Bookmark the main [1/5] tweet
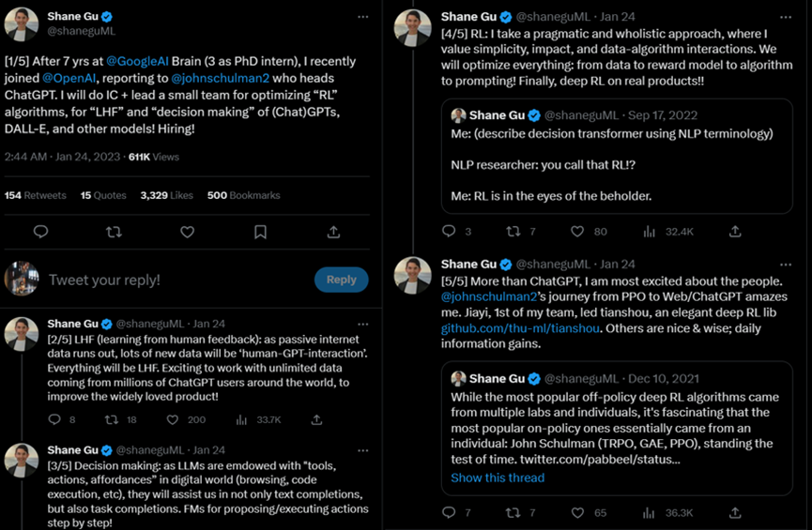 click(260, 232)
